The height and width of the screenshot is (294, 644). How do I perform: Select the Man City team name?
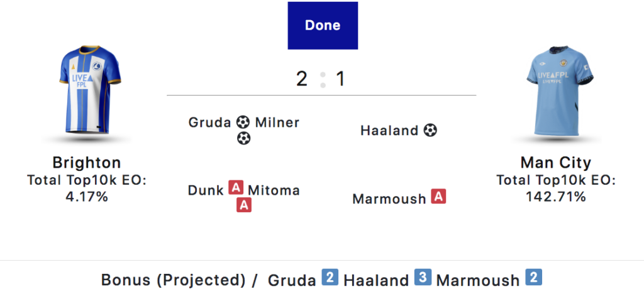pyautogui.click(x=556, y=163)
